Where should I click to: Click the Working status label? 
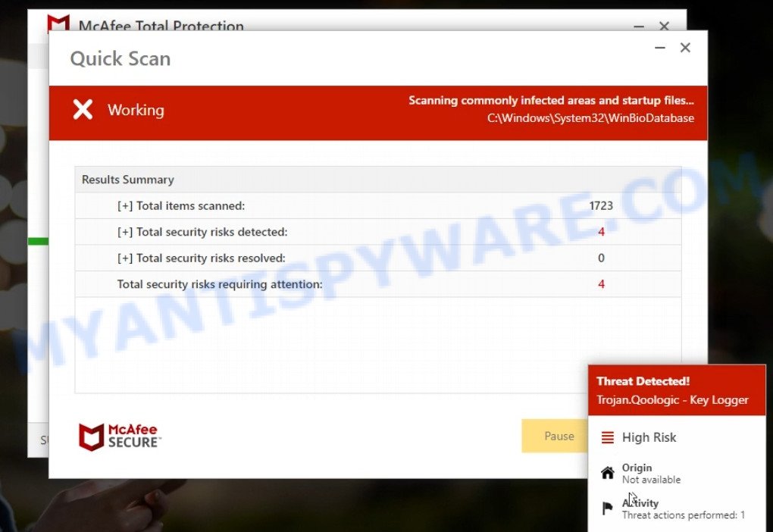click(136, 110)
